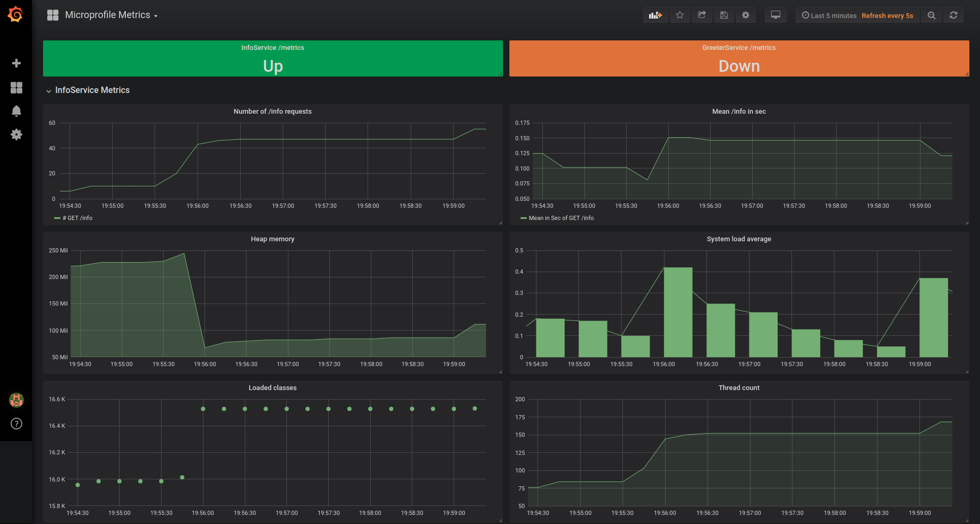Click the InfoService /metrics Up panel
The image size is (980, 524).
coord(273,58)
